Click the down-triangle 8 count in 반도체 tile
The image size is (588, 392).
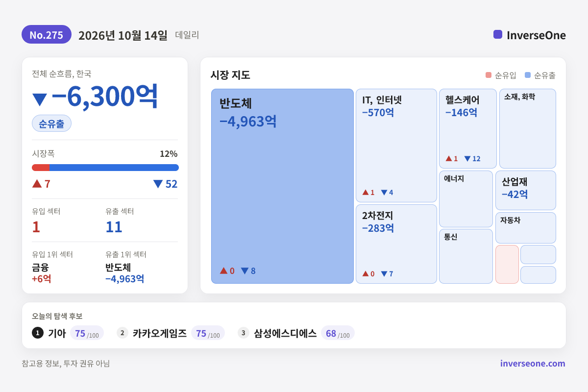pyautogui.click(x=248, y=270)
